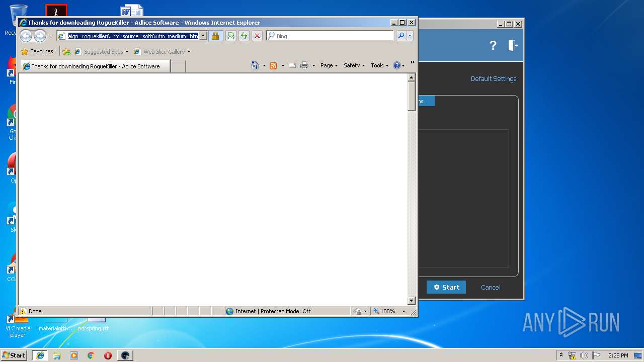Launch Opera from the taskbar
Image resolution: width=644 pixels, height=362 pixels.
(x=108, y=355)
